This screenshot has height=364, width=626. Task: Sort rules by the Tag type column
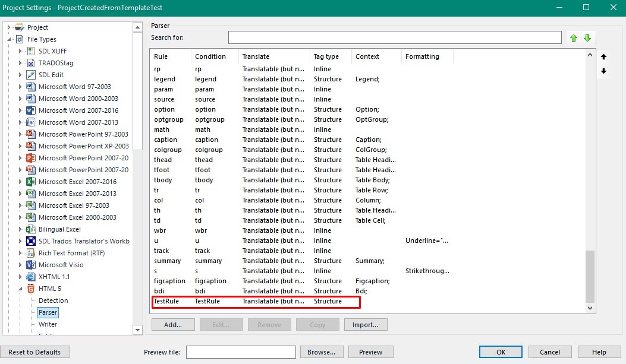(326, 56)
